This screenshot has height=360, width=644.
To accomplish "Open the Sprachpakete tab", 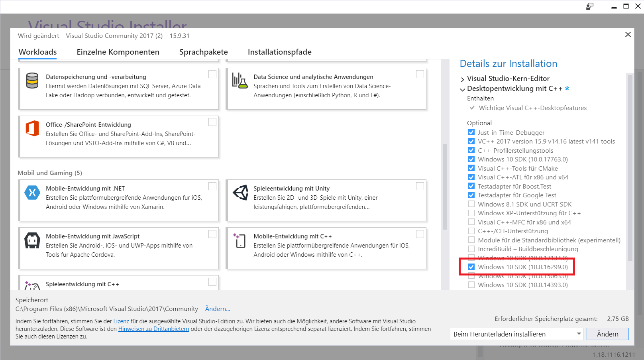I will (x=204, y=52).
